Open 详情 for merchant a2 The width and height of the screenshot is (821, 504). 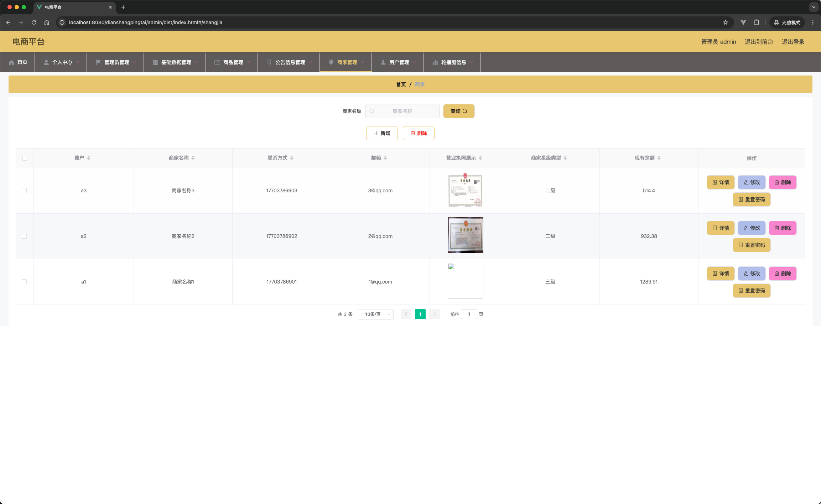click(x=721, y=228)
